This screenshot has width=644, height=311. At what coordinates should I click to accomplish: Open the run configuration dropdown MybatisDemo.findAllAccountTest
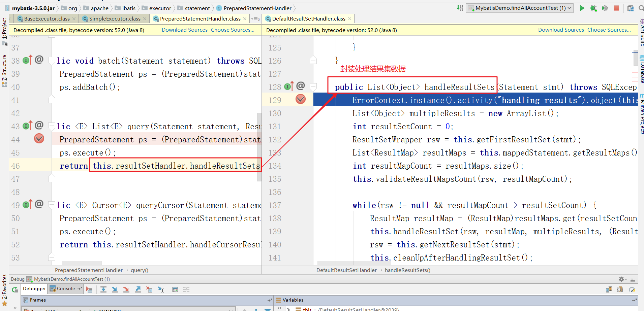[520, 8]
